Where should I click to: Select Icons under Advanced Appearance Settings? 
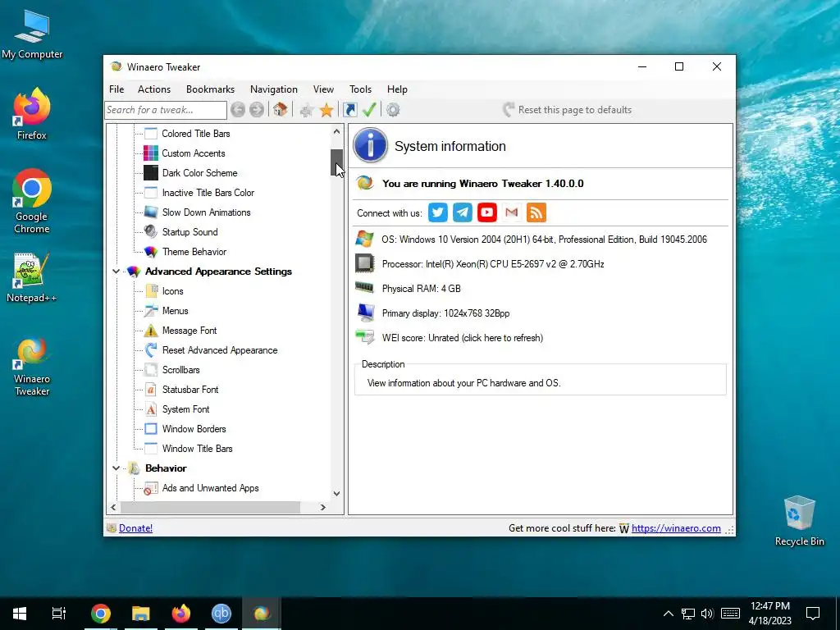click(173, 291)
